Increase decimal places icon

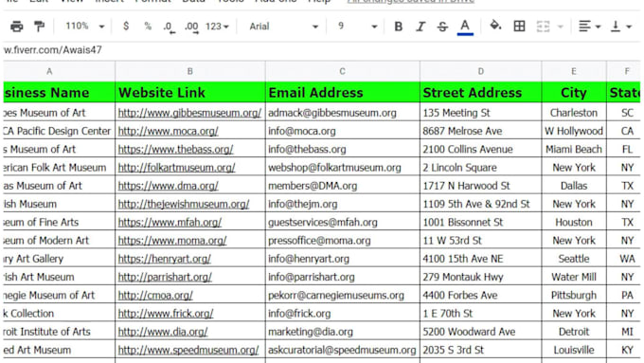tap(191, 27)
